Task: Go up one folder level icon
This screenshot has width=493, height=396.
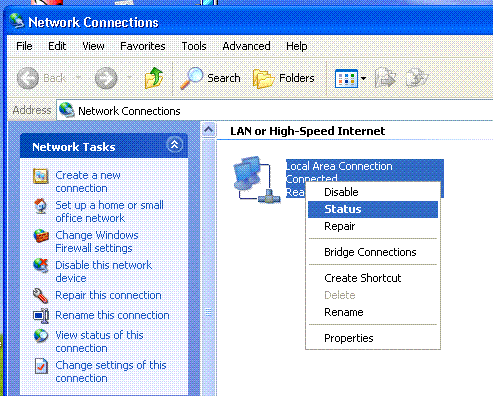Action: tap(154, 78)
